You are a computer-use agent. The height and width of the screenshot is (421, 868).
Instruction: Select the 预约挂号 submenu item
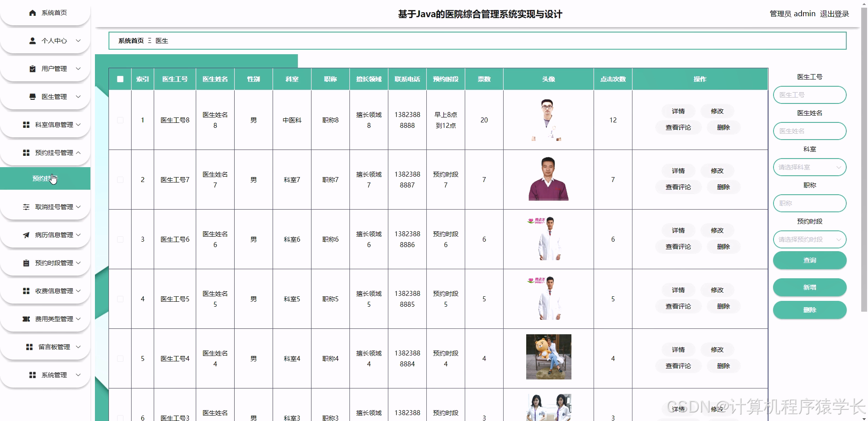45,178
